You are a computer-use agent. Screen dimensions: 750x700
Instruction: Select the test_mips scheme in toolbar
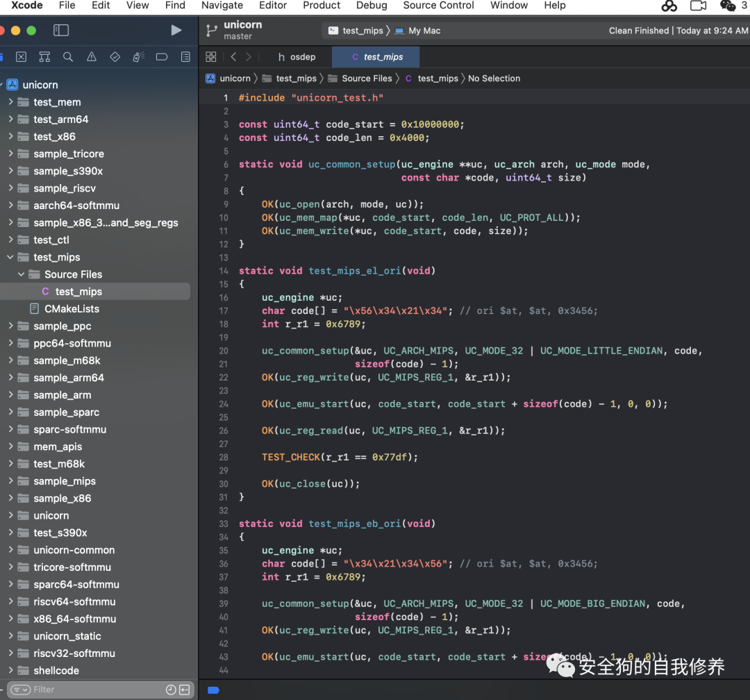coord(356,31)
